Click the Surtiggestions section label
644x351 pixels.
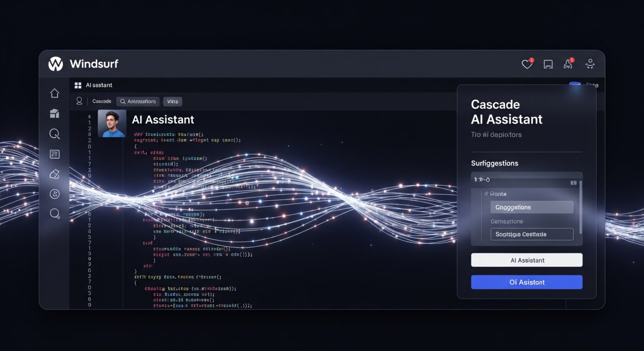pos(494,163)
